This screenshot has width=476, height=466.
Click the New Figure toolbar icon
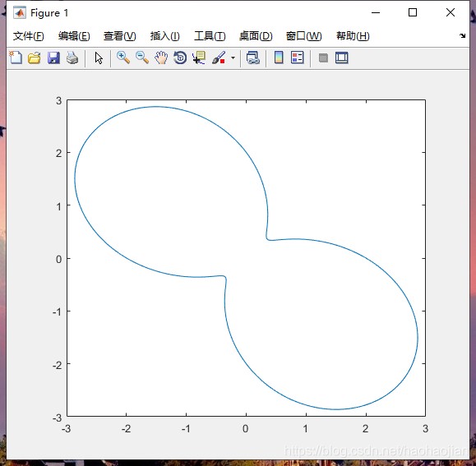(x=16, y=58)
